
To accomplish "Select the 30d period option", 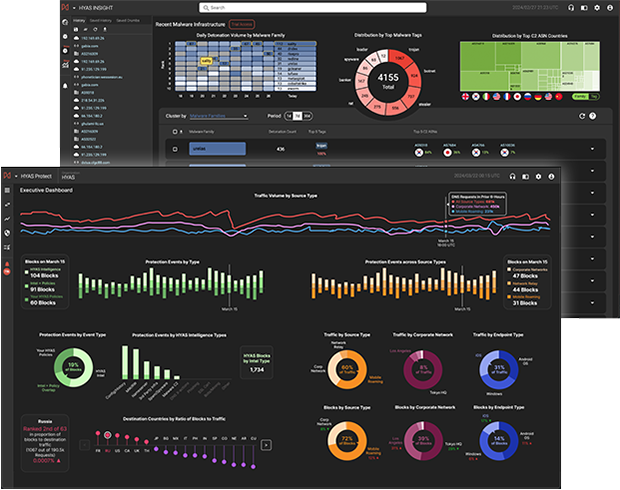I will tap(307, 116).
